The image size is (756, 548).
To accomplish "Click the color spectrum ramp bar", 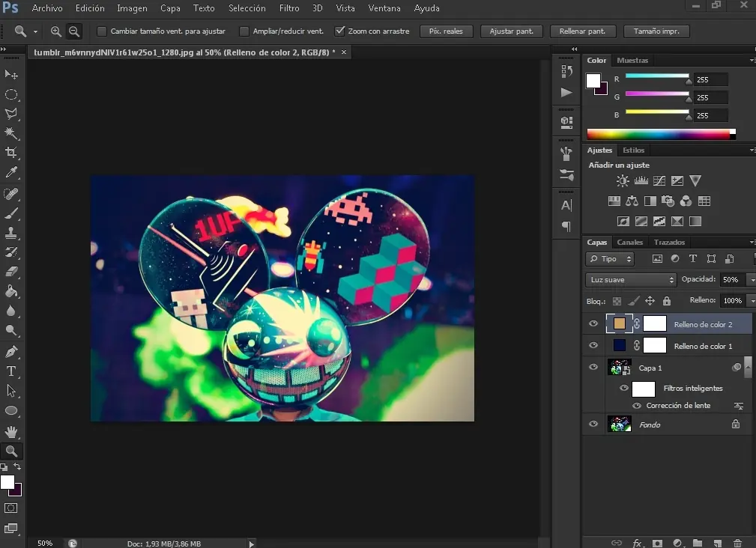I will 659,135.
